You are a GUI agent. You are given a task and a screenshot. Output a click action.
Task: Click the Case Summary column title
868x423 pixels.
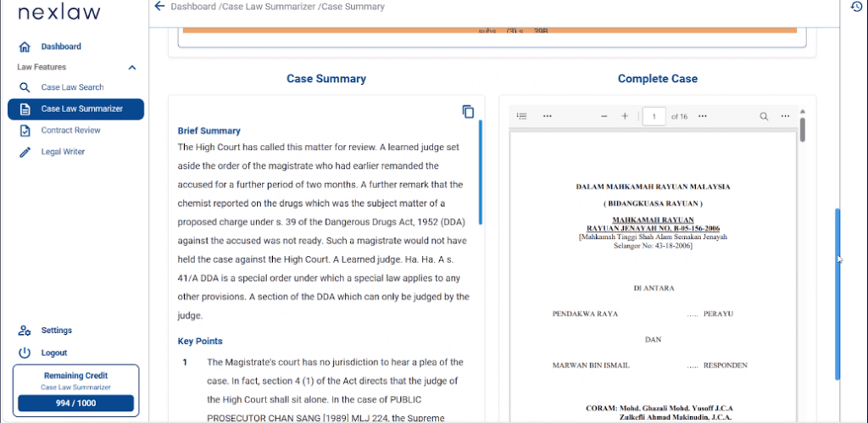(x=326, y=79)
